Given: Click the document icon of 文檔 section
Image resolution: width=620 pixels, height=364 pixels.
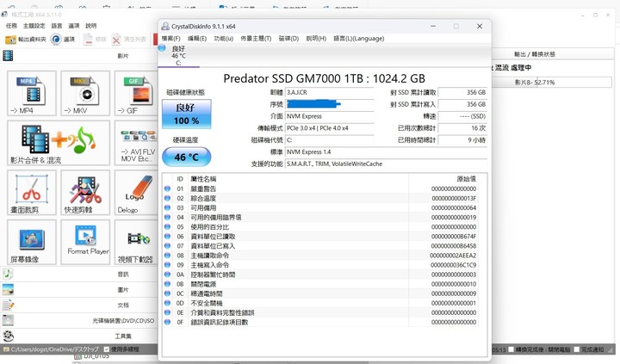Looking at the screenshot, I should (x=8, y=305).
